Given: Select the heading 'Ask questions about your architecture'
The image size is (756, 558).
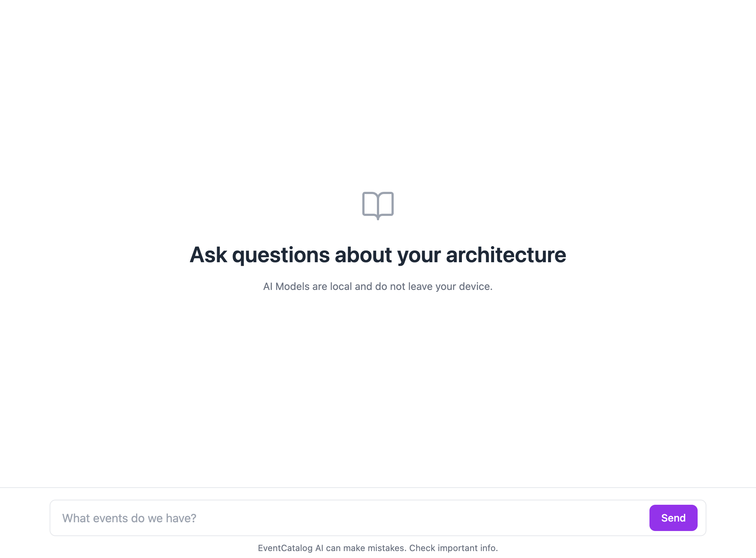Looking at the screenshot, I should (x=378, y=255).
